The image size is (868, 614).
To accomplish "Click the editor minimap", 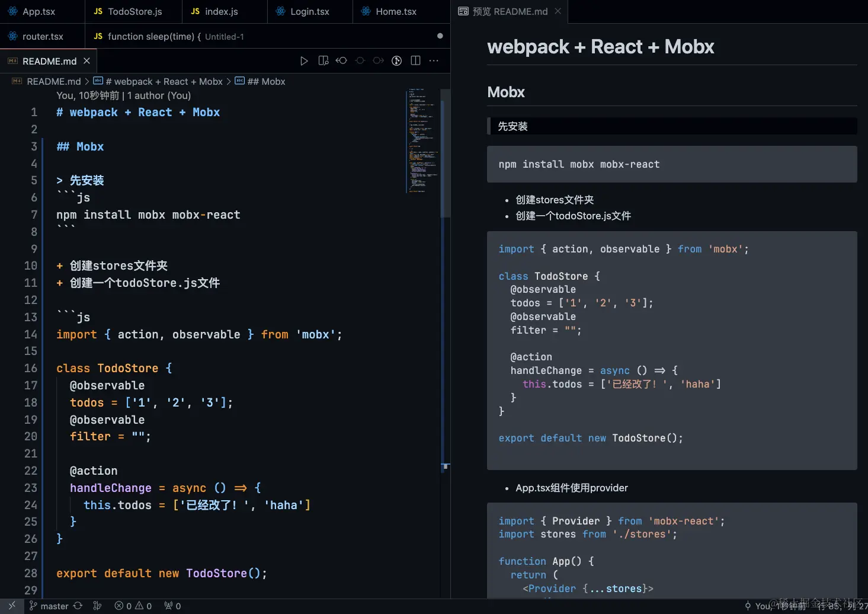I will 423,140.
